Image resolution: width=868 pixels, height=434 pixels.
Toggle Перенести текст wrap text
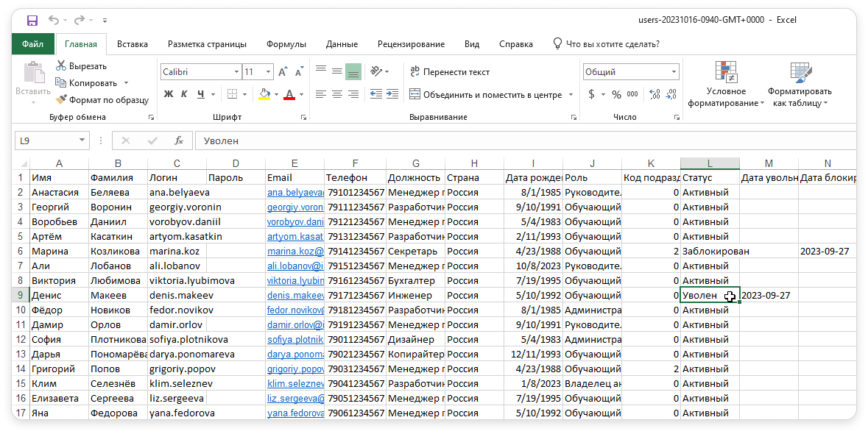(450, 72)
